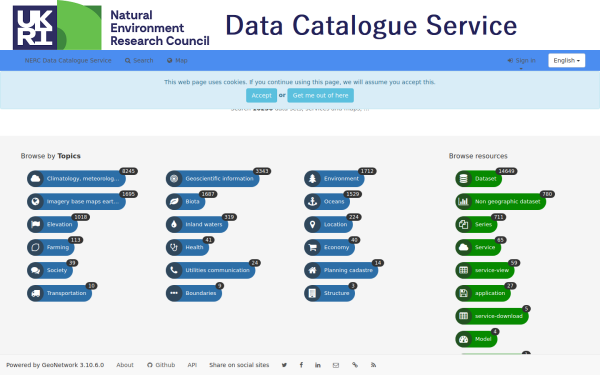Open the Imagery base maps earth topic
Image resolution: width=600 pixels, height=375 pixels.
click(77, 202)
